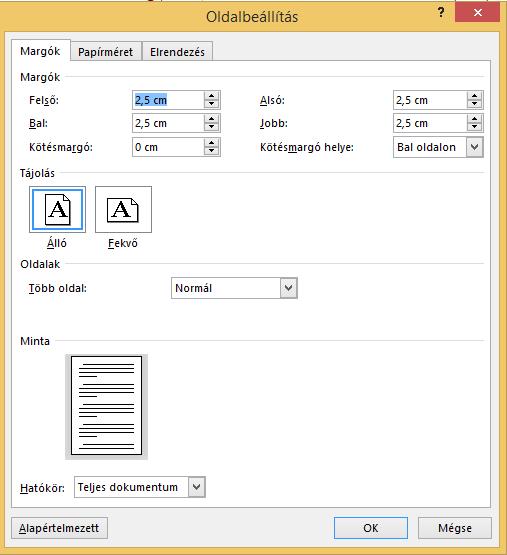Confirm with the OK button
Screen dimensions: 507x555
(x=371, y=528)
